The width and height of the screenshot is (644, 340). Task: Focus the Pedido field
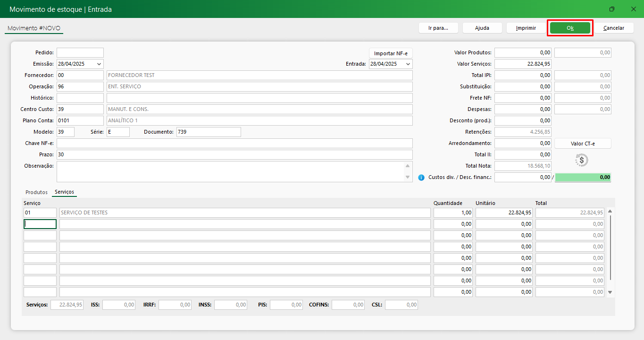pyautogui.click(x=80, y=52)
